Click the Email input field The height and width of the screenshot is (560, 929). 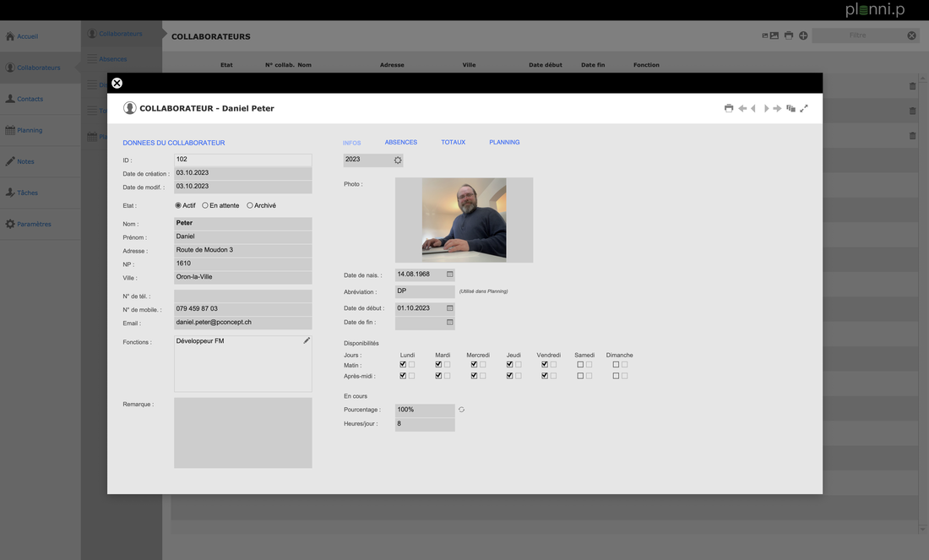tap(242, 323)
